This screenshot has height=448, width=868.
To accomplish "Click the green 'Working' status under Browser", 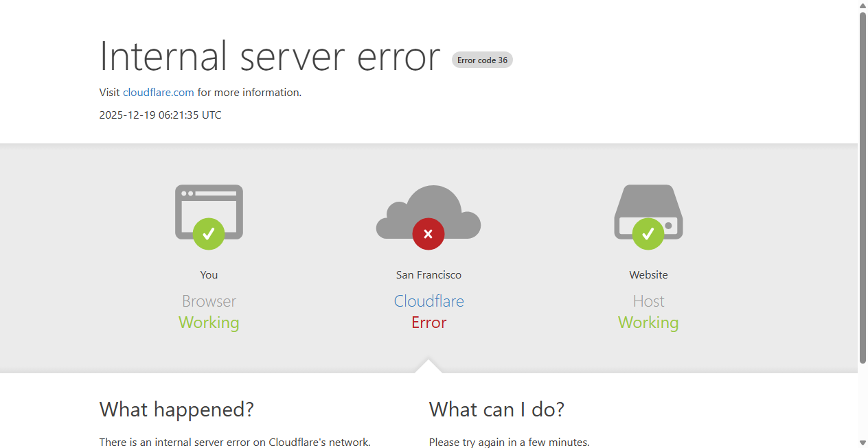I will [209, 322].
